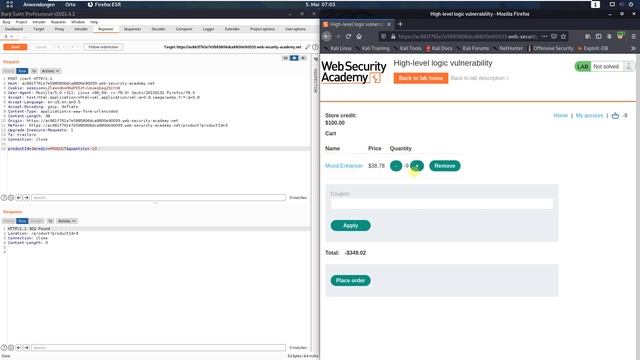Click Back to lab home button
Screen dimensions: 640x360
(x=421, y=78)
